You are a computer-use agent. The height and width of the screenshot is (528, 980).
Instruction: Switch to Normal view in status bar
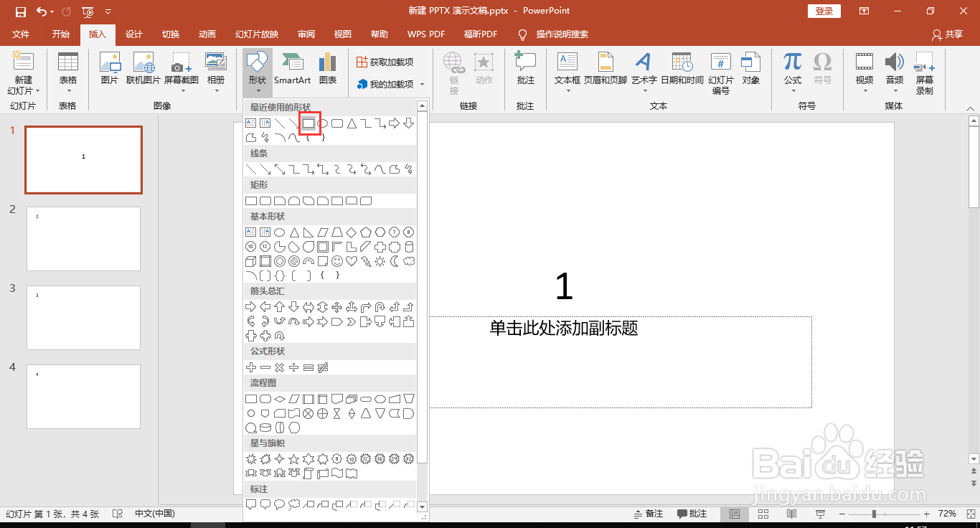coord(735,514)
